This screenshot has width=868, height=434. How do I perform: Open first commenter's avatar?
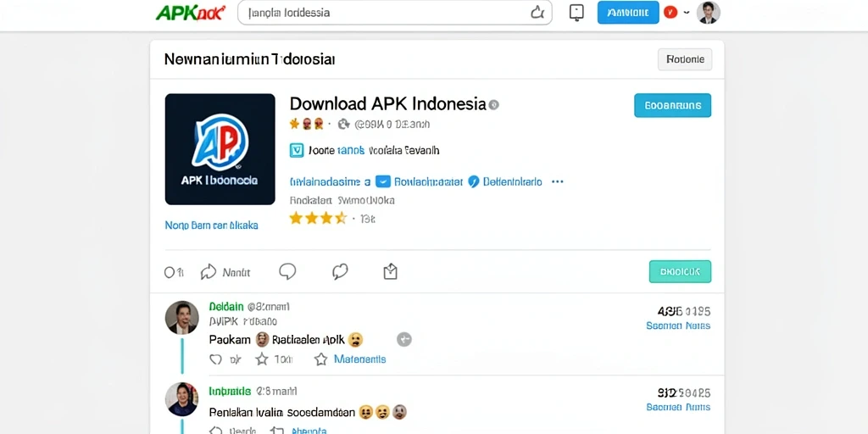pyautogui.click(x=181, y=318)
